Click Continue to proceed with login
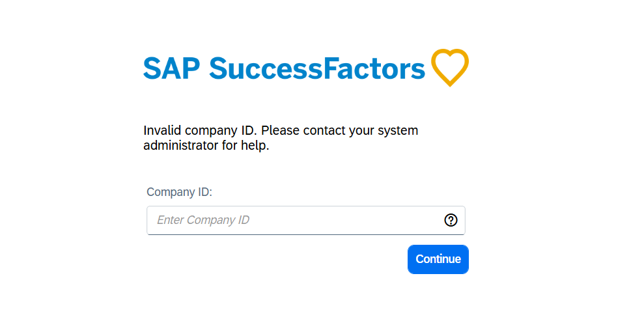This screenshot has height=319, width=644. point(438,259)
